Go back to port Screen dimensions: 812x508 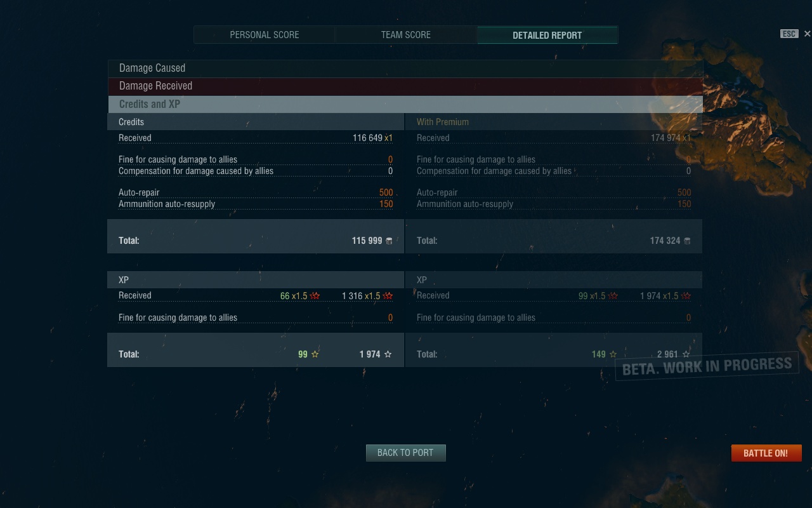pyautogui.click(x=406, y=453)
